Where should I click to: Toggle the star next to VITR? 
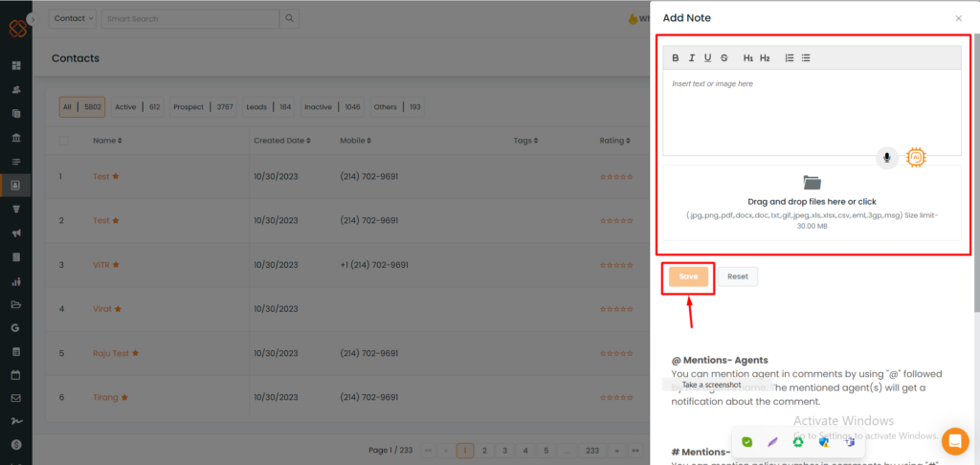tap(116, 265)
